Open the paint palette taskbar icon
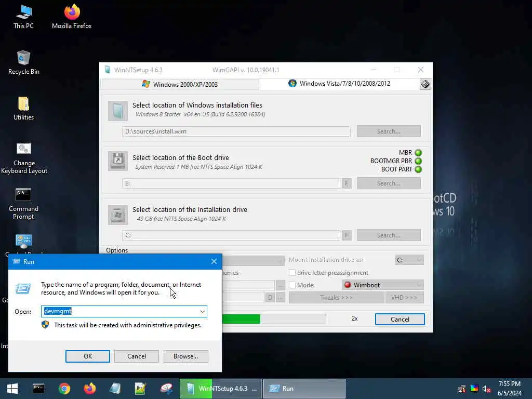This screenshot has width=532, height=399. [166, 389]
